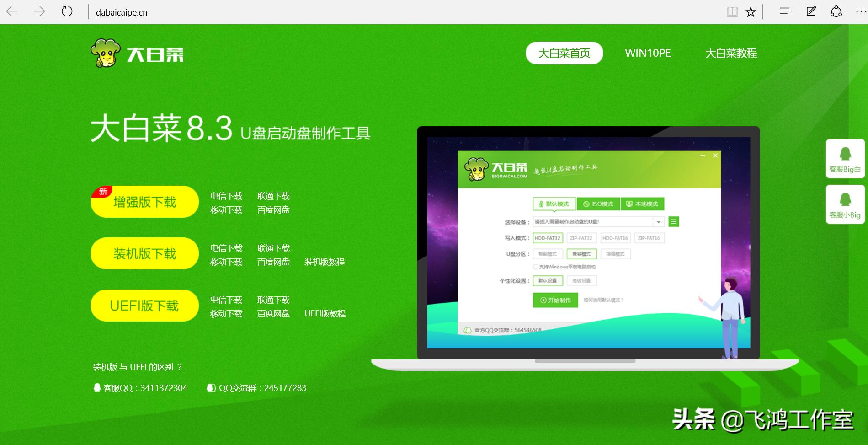868x445 pixels.
Task: Click the ISO模式 disc icon
Action: [586, 204]
